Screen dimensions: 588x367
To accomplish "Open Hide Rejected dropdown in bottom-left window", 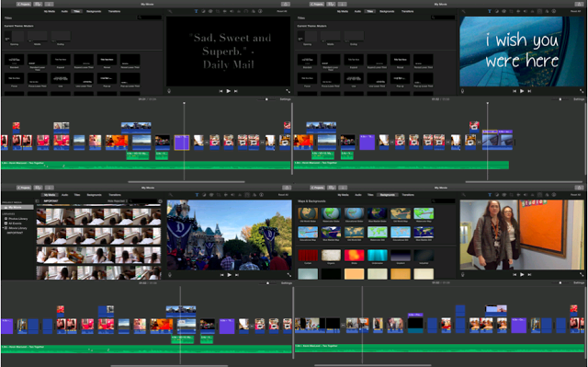I will [x=118, y=201].
